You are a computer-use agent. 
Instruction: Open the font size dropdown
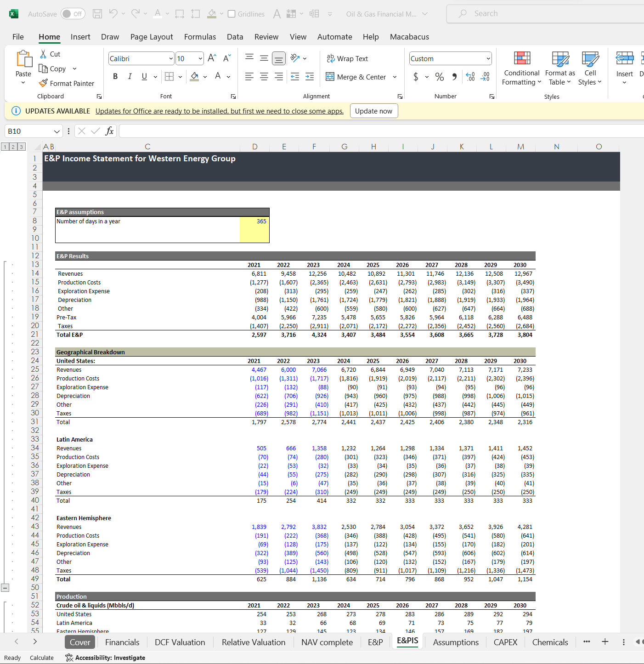point(201,58)
